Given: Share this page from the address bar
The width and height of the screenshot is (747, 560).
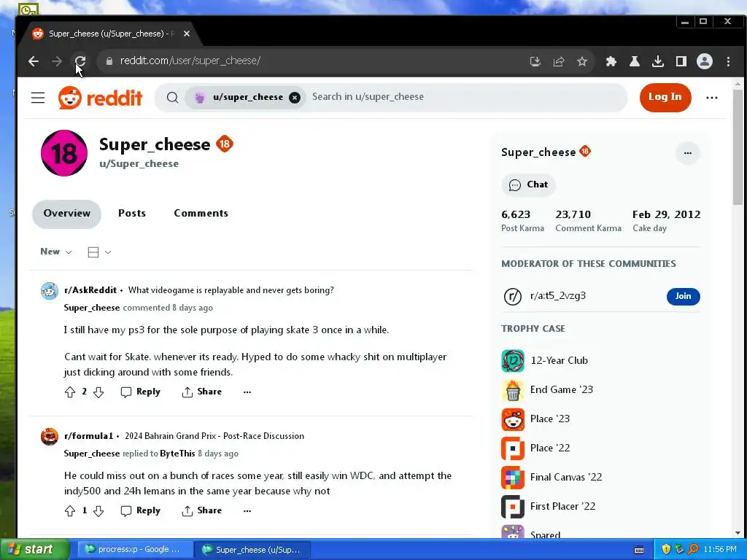Looking at the screenshot, I should pyautogui.click(x=558, y=61).
